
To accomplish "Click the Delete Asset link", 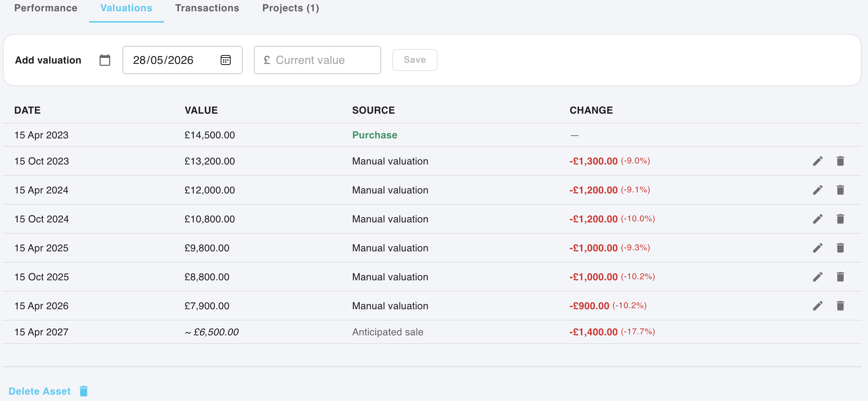I will click(40, 391).
